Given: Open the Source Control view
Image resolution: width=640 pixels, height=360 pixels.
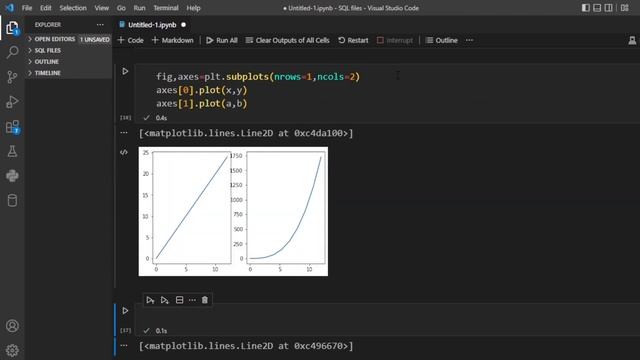Looking at the screenshot, I should (12, 77).
